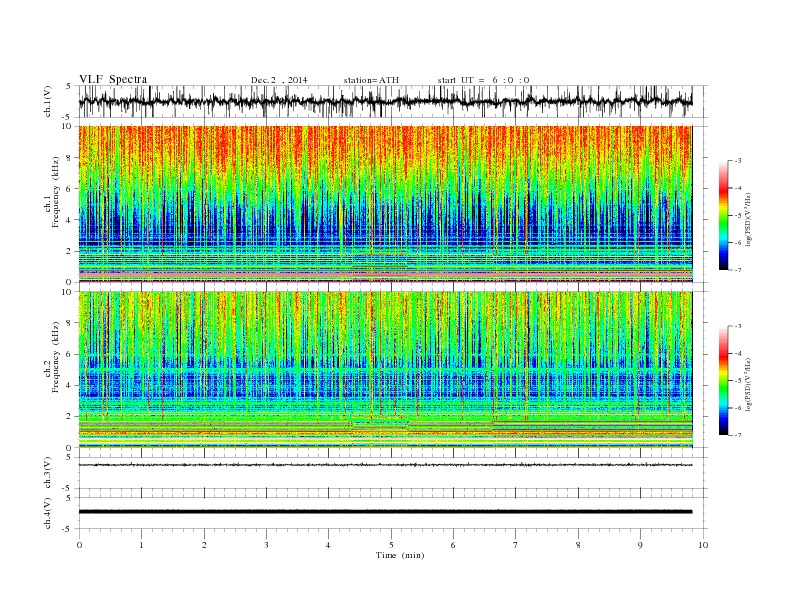Click time axis tick label "6"
Screen dimensions: 792x612
pyautogui.click(x=453, y=545)
